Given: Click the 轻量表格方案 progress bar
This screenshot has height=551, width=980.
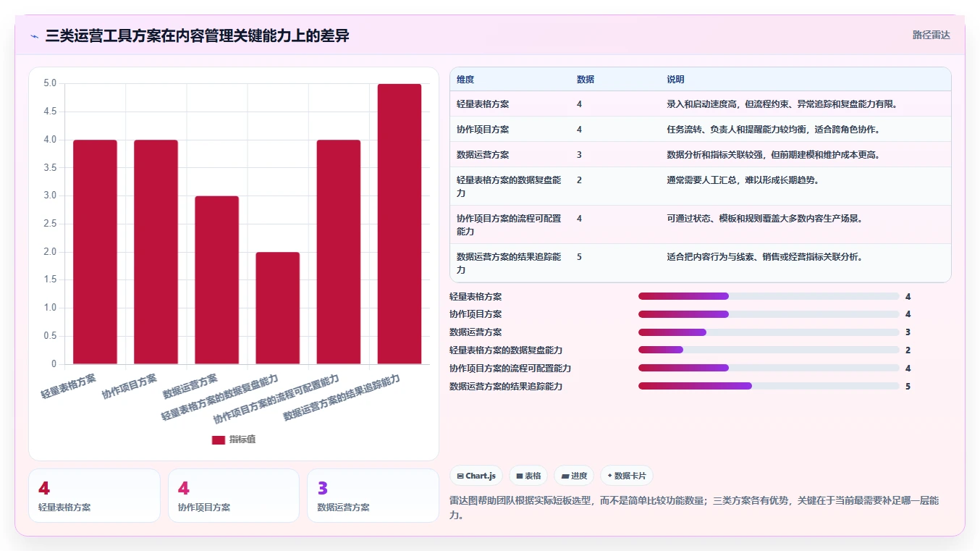Looking at the screenshot, I should coord(769,296).
